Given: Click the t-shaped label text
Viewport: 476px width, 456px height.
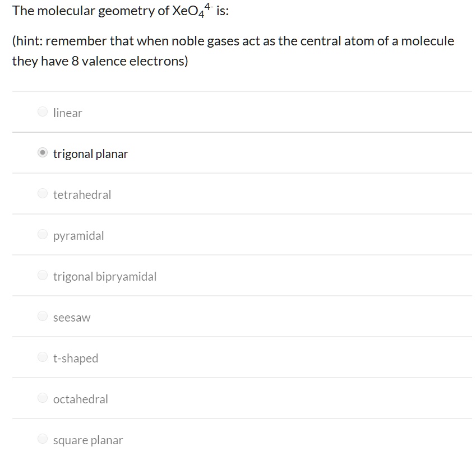Looking at the screenshot, I should [x=75, y=358].
